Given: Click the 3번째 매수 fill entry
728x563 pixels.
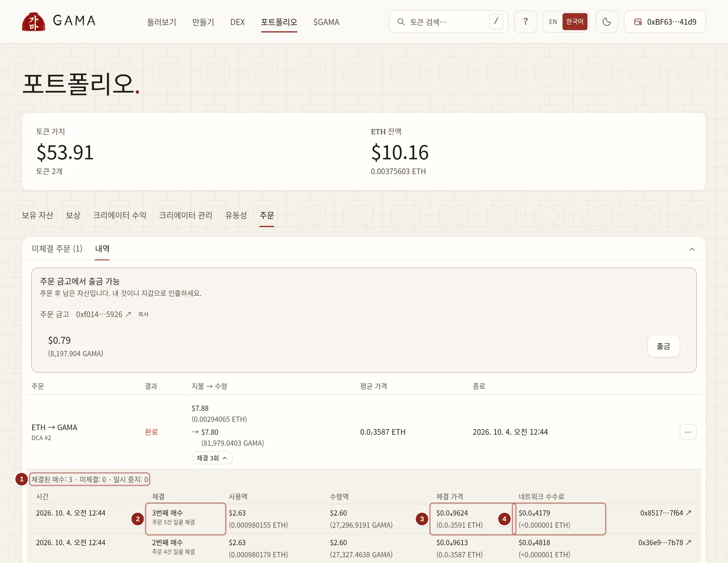Looking at the screenshot, I should pyautogui.click(x=167, y=513).
